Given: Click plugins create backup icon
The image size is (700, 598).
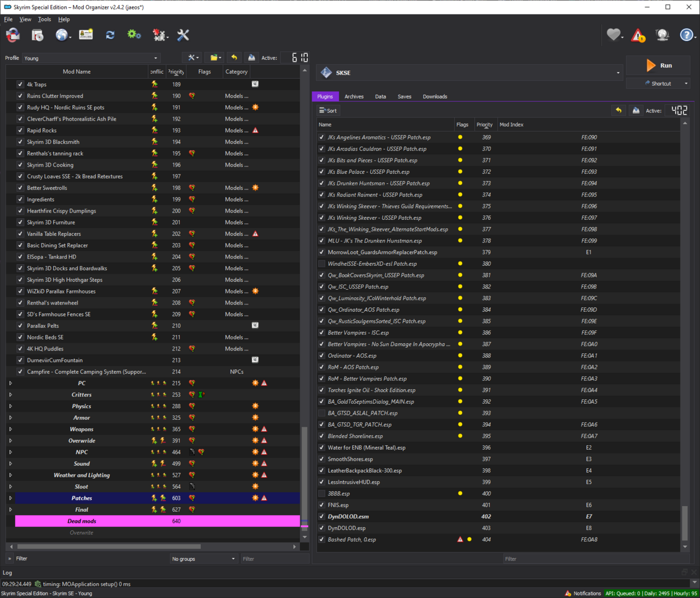Looking at the screenshot, I should coord(636,110).
